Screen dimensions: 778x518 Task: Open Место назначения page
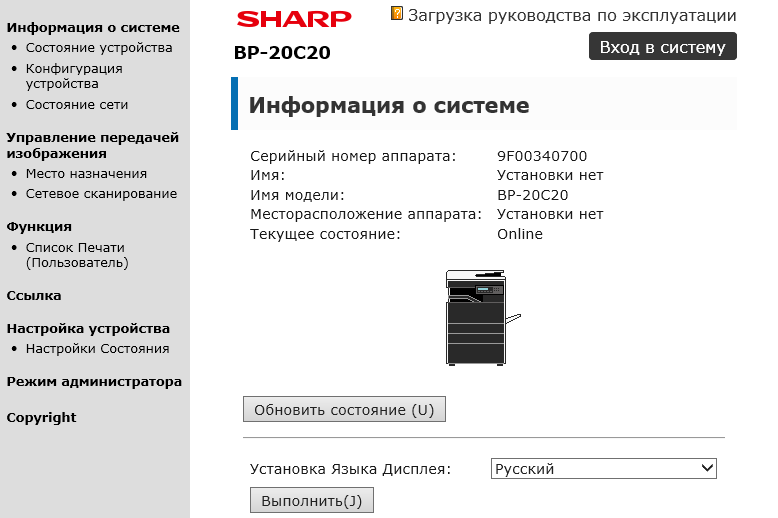(x=86, y=174)
